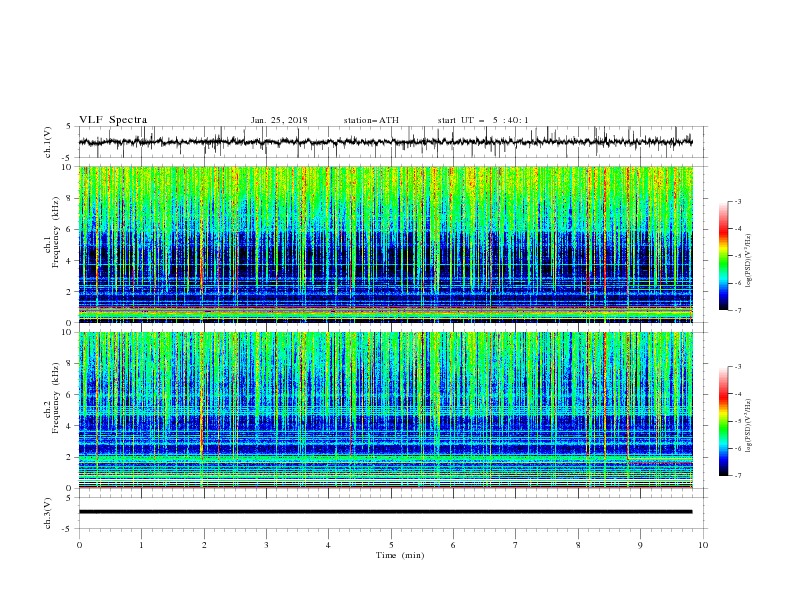Image resolution: width=792 pixels, height=612 pixels.
Task: Click the ch.2 color scale "log(PSD)(V²/Hz)" label
Action: pos(749,426)
